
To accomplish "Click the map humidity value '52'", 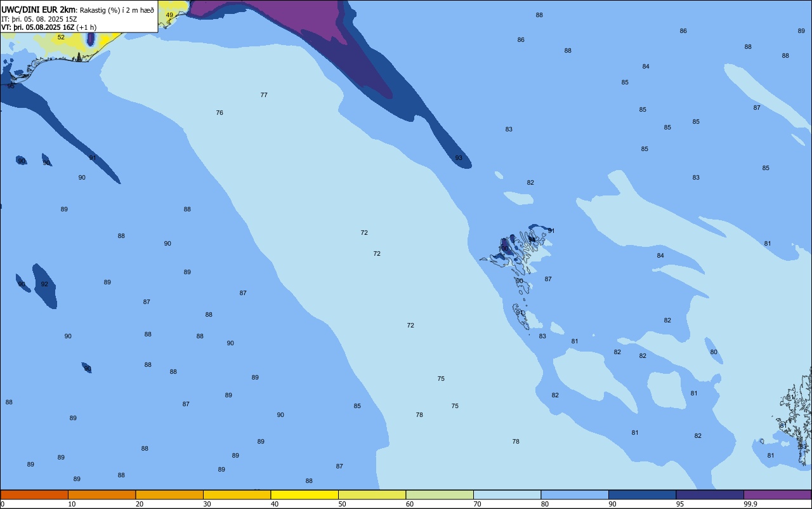I will 61,37.
